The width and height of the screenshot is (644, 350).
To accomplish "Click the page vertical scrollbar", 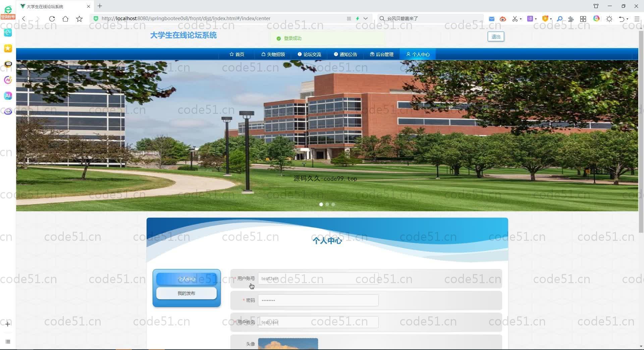I will [641, 131].
